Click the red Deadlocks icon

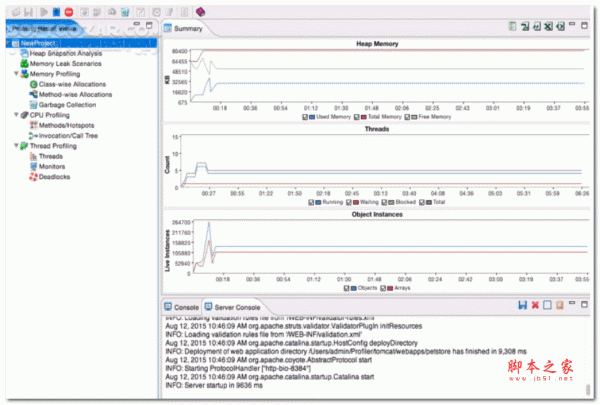(x=34, y=176)
